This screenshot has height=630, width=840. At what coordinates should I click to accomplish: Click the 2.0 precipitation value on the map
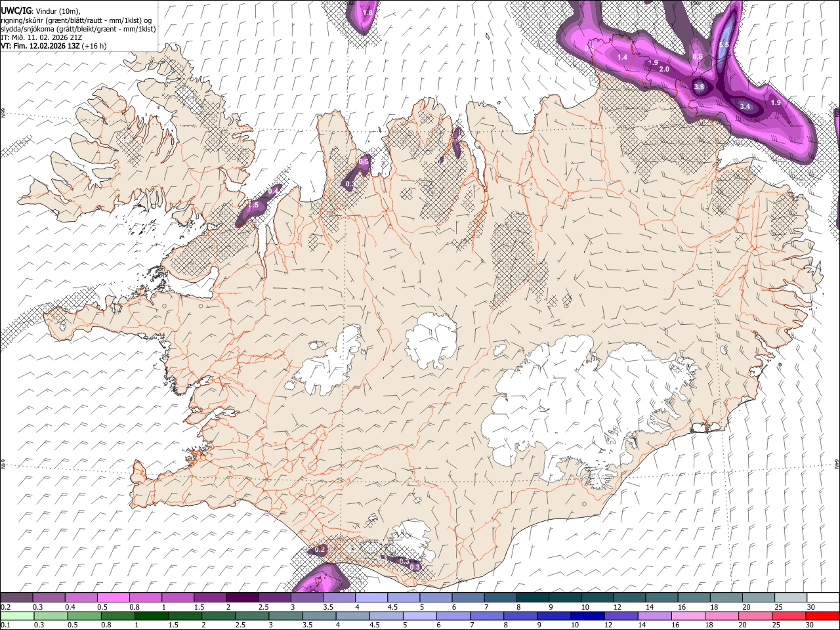(664, 69)
